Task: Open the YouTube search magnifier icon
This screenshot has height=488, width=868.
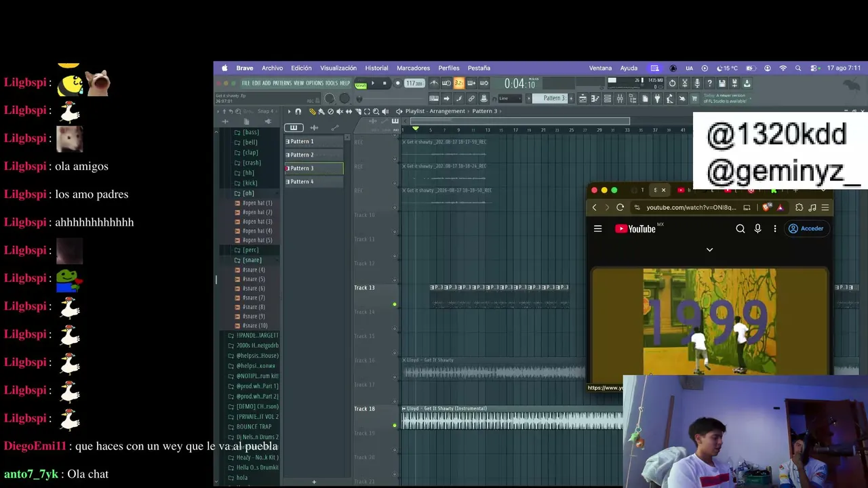Action: pyautogui.click(x=741, y=228)
